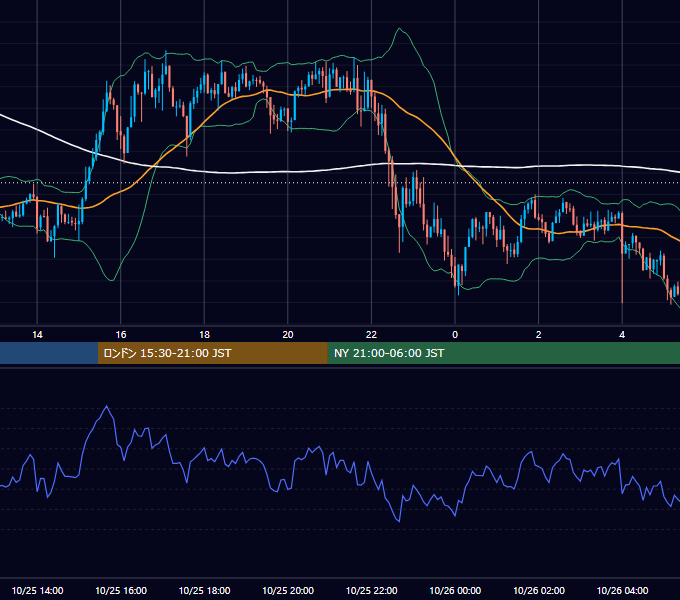This screenshot has width=680, height=600.
Task: Click the 4 hour axis label
Action: [622, 335]
